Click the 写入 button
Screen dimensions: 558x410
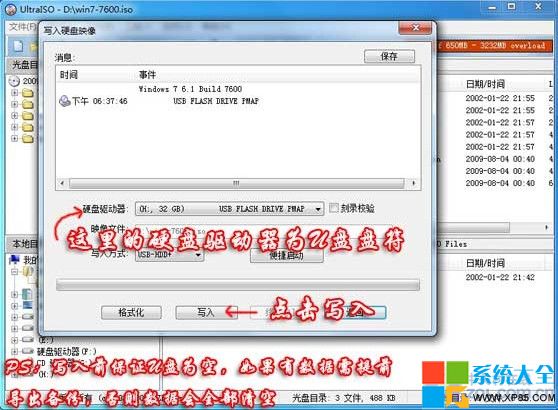click(205, 312)
